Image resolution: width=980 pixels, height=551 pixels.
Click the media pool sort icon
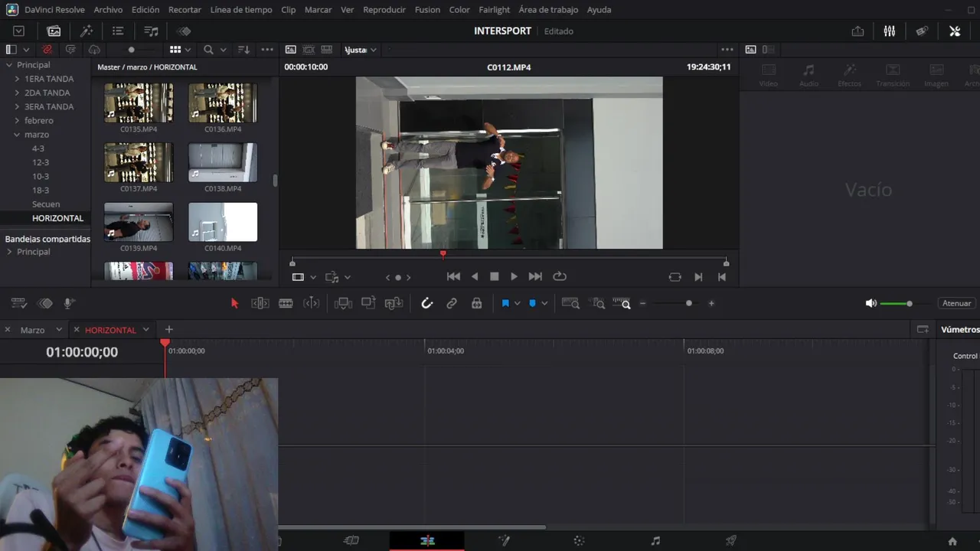243,50
